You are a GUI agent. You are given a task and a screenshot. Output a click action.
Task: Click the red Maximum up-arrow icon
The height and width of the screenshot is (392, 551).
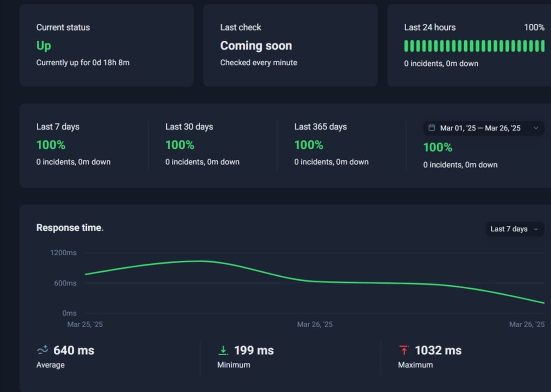[x=404, y=350]
